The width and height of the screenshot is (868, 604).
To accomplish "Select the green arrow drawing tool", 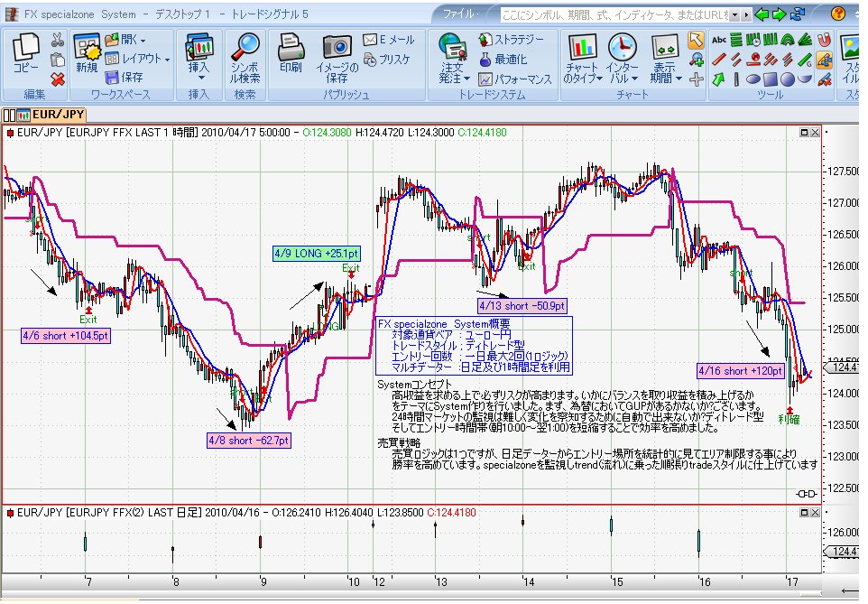I will click(719, 79).
